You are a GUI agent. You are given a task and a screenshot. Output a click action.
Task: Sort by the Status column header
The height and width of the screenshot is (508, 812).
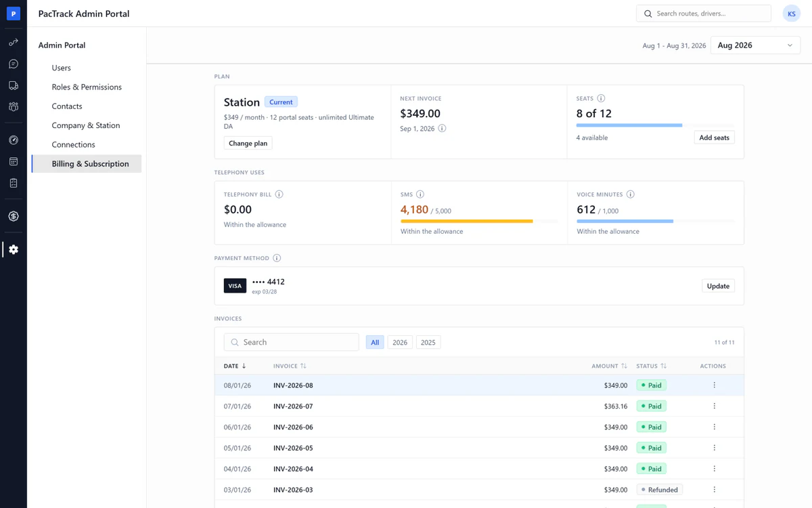point(651,366)
